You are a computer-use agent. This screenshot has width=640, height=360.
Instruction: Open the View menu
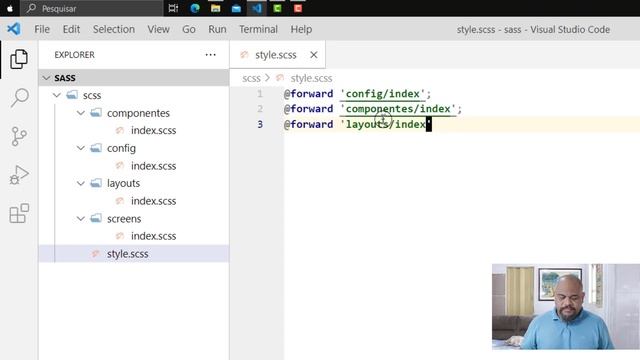(158, 29)
